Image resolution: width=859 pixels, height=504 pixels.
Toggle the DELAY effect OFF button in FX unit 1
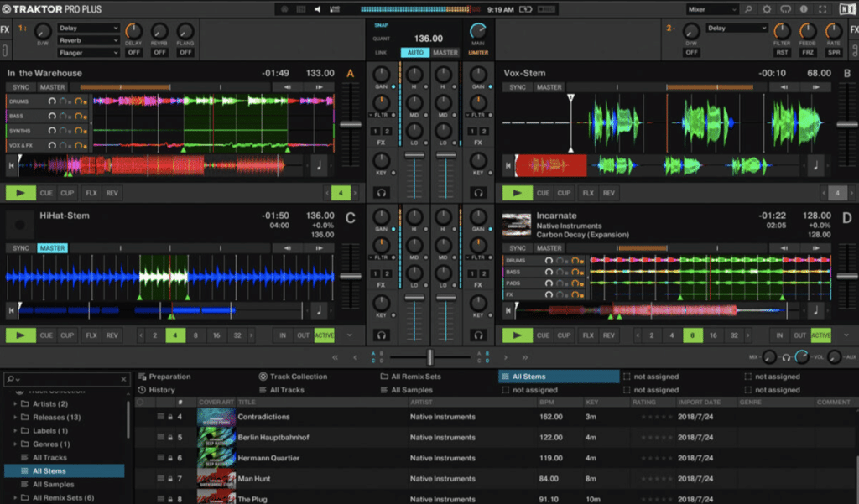pyautogui.click(x=133, y=53)
